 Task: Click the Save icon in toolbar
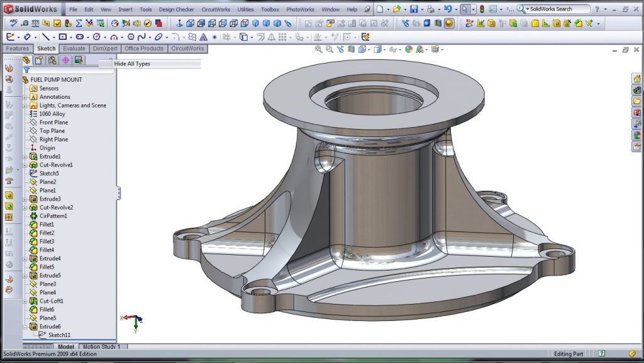point(413,9)
